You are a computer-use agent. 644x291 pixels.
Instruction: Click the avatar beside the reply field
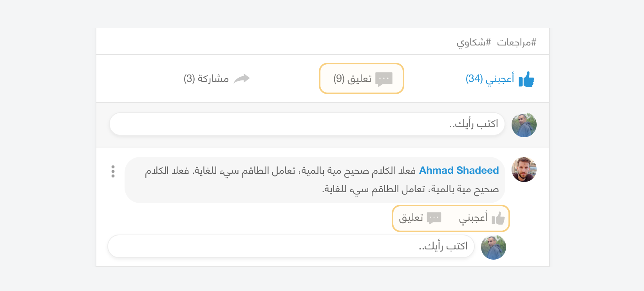493,247
